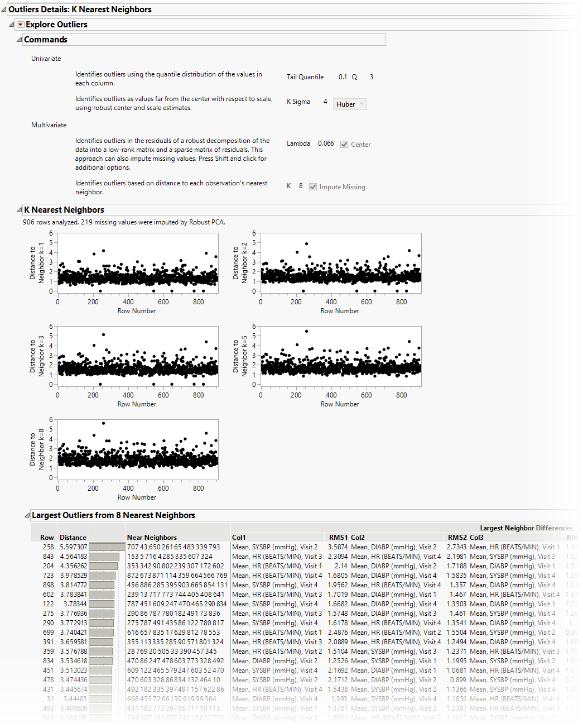
Task: Select the Near Neighbors column header
Action: point(152,538)
